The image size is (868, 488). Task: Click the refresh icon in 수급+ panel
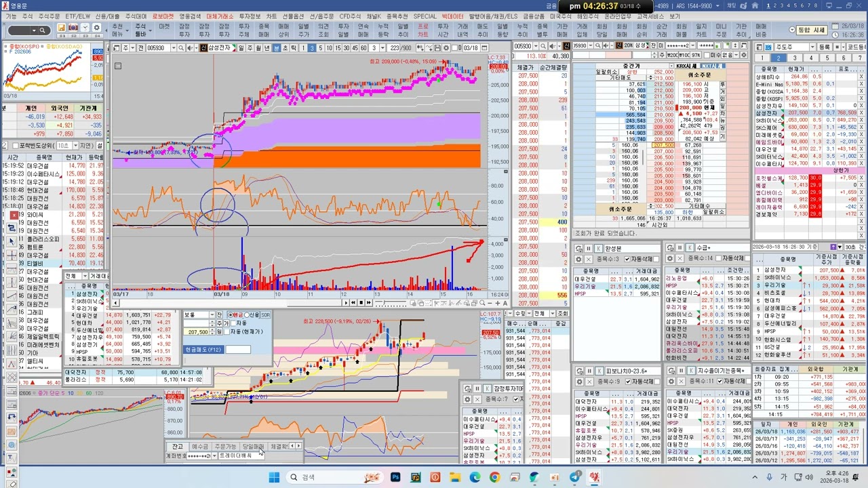point(670,248)
